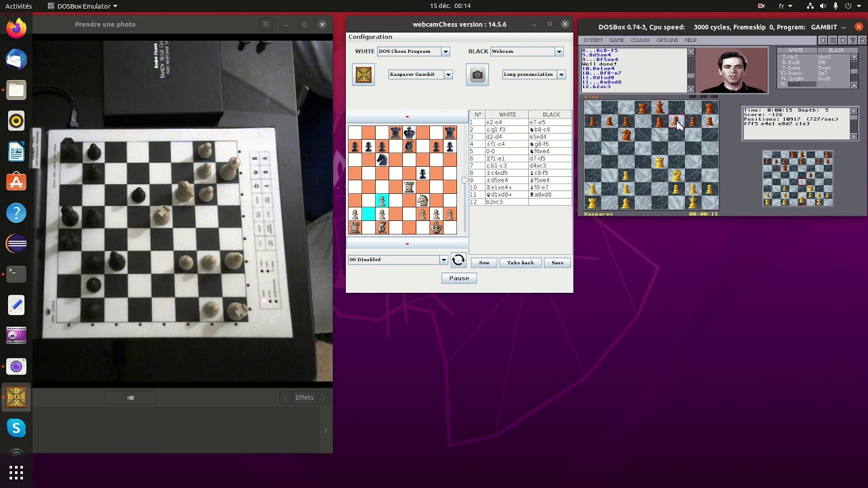Open Cheese hamburger menu in title bar

coord(266,24)
